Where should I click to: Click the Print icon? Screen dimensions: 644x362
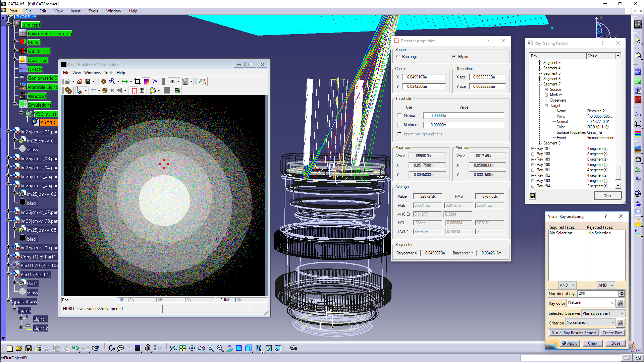pos(38,348)
